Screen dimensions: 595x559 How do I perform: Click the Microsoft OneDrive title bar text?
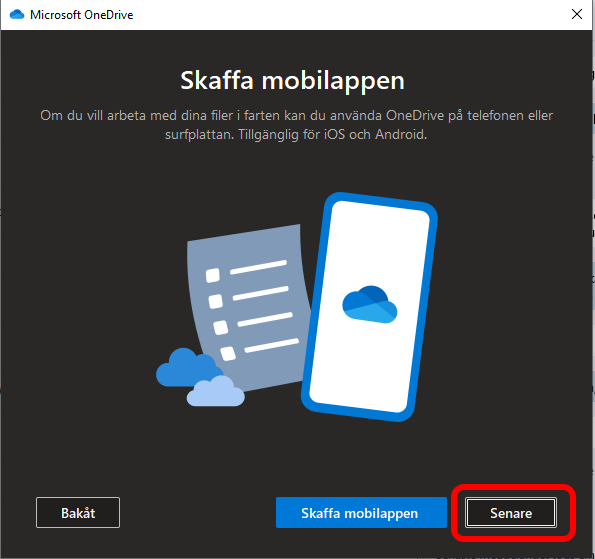pyautogui.click(x=82, y=15)
